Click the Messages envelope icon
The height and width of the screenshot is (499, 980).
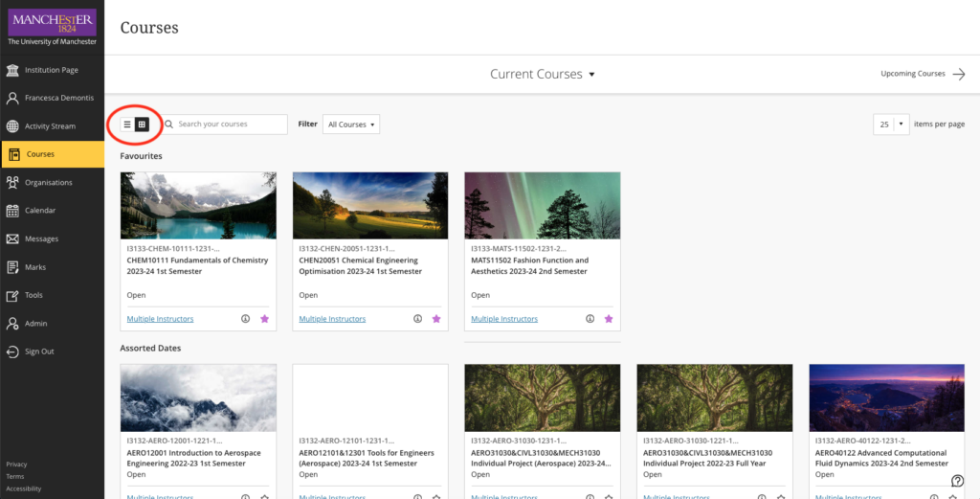12,238
